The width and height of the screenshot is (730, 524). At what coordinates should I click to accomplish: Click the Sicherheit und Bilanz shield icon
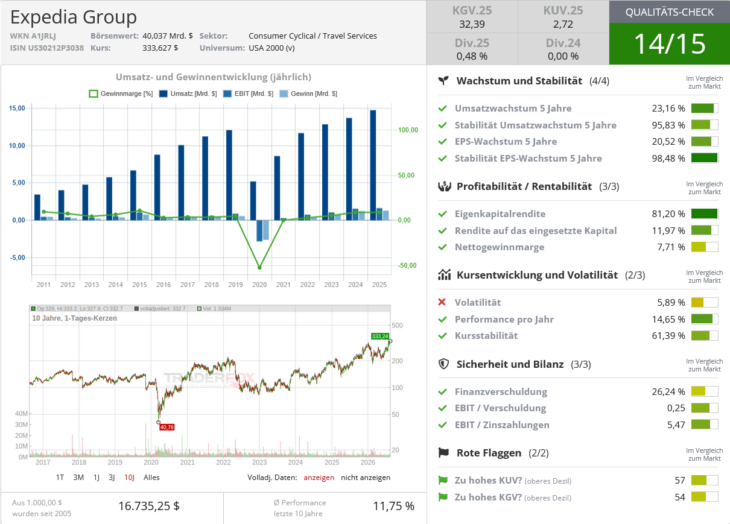coord(444,364)
